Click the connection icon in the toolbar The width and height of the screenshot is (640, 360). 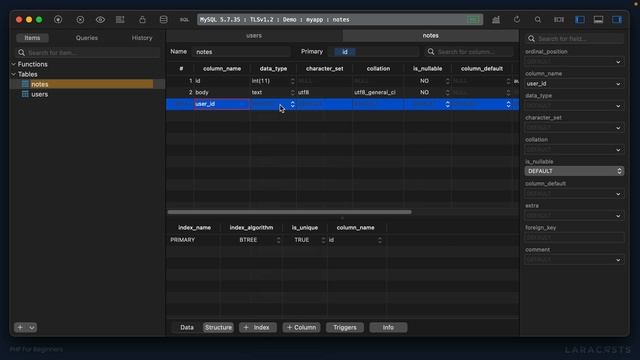pos(58,20)
